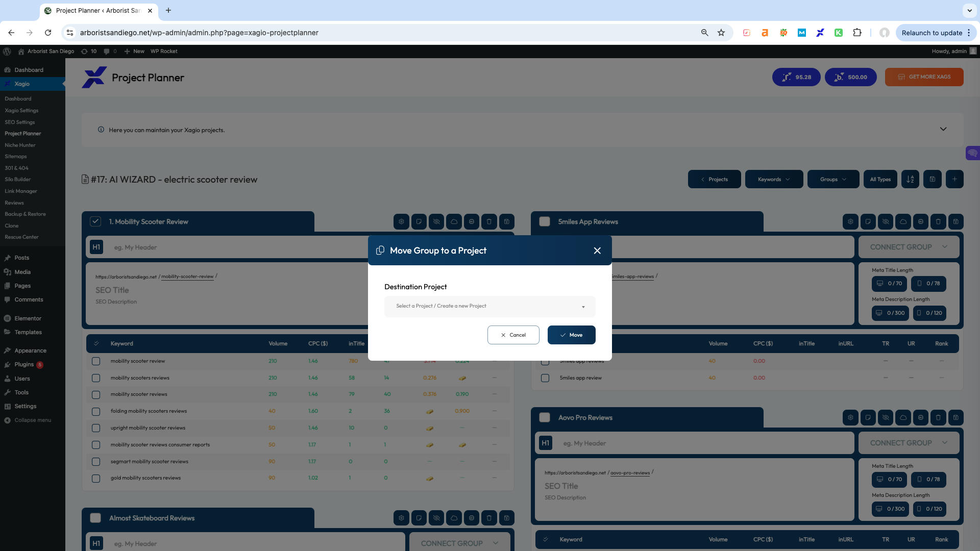Bookmark page with the star icon
This screenshot has height=551, width=980.
721,33
